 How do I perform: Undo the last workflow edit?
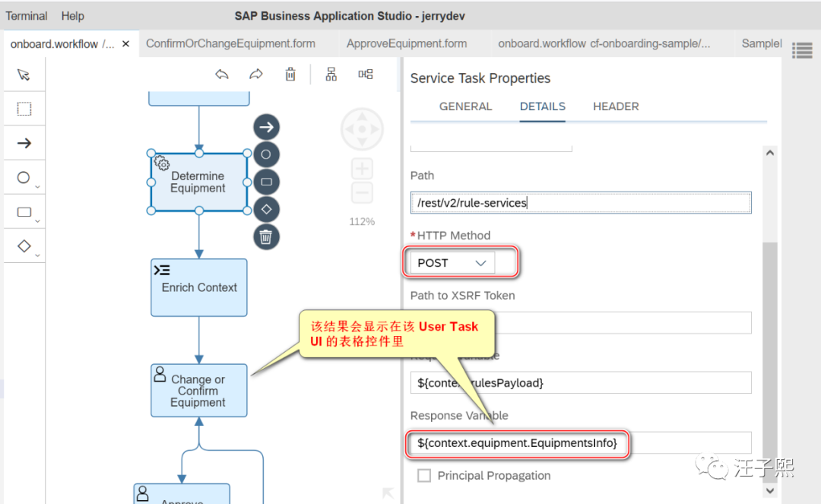[x=222, y=74]
